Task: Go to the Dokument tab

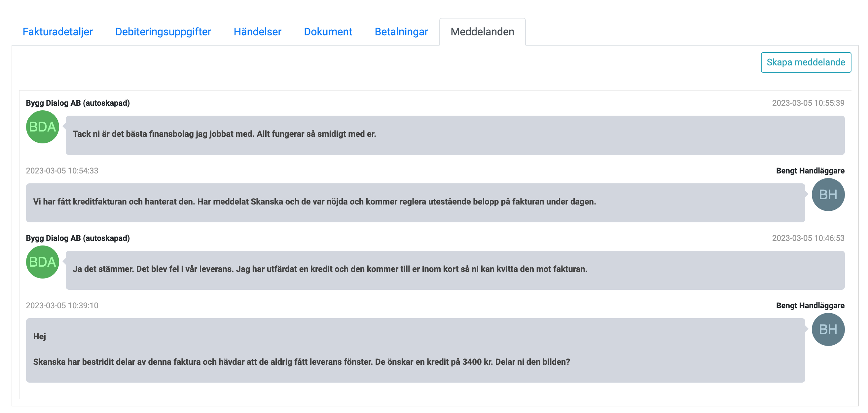Action: [328, 32]
